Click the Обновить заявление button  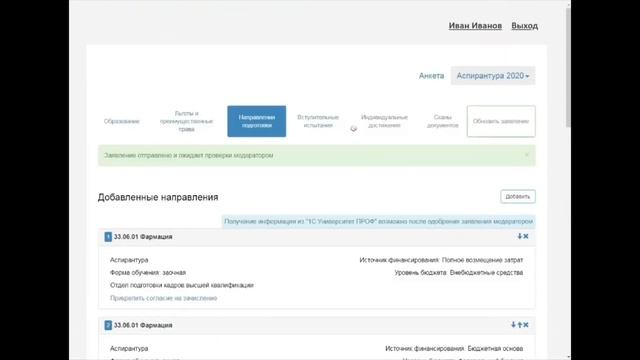pos(501,121)
